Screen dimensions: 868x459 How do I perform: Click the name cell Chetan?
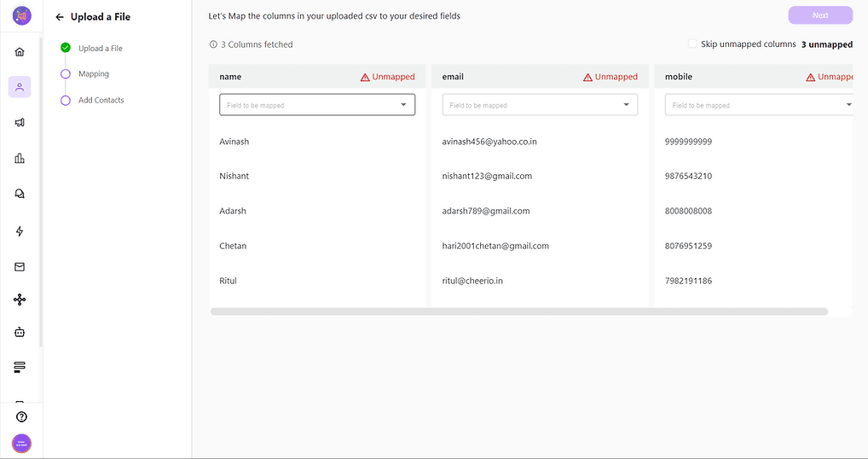(x=233, y=246)
